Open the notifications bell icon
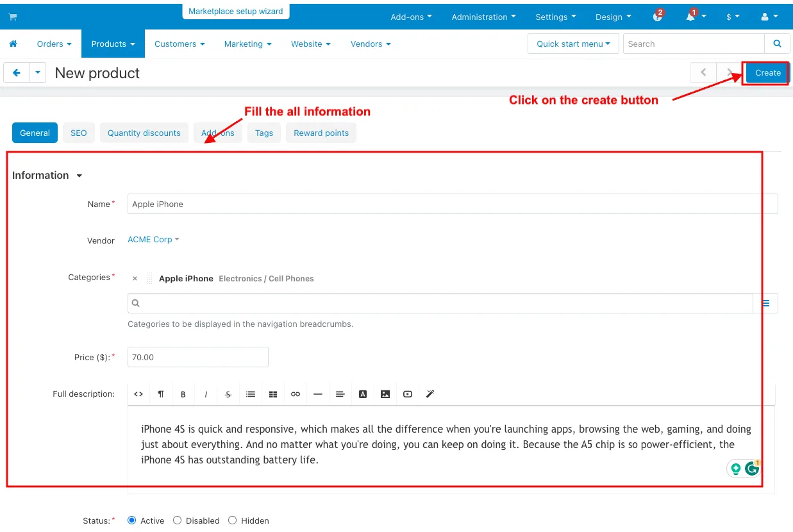Screen dimensions: 793x532 pyautogui.click(x=691, y=17)
